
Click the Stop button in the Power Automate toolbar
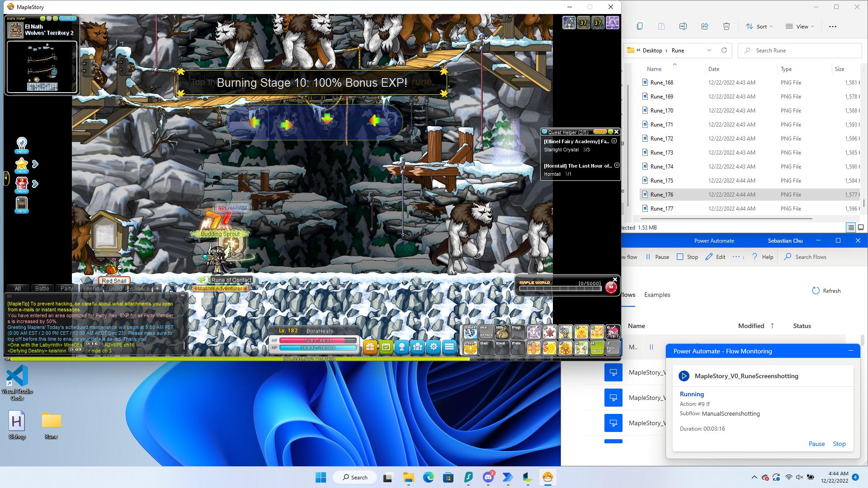coord(687,257)
